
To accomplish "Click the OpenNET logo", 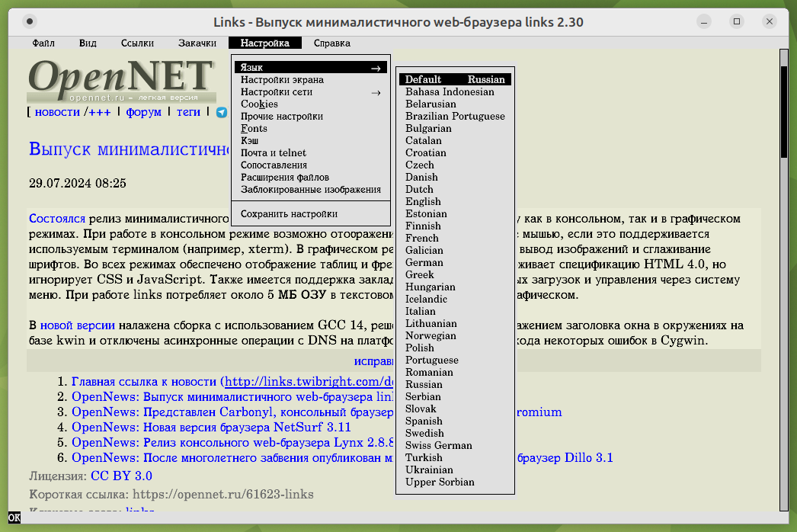I will pos(121,80).
